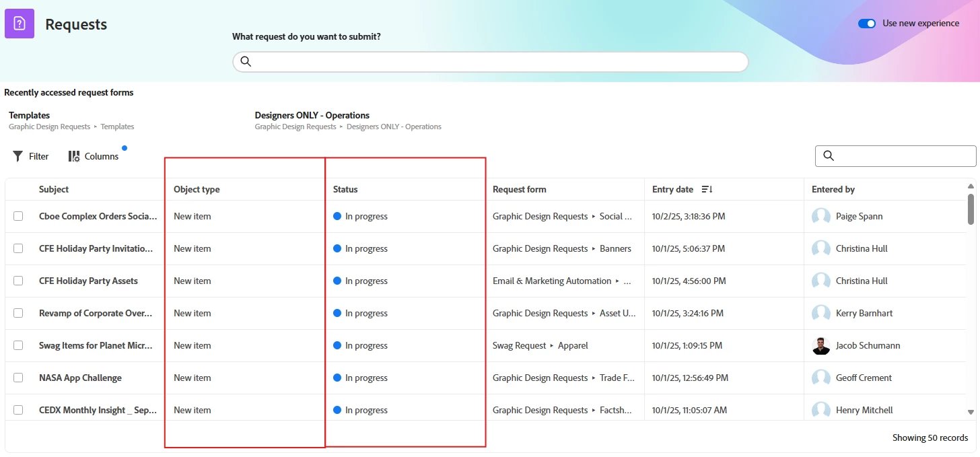
Task: Click New item cell in Revamp row
Action: pos(193,313)
